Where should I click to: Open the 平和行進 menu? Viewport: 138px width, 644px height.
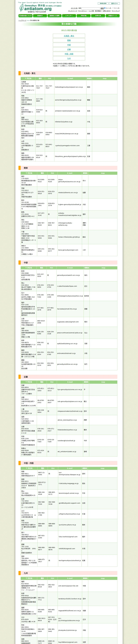(84, 16)
